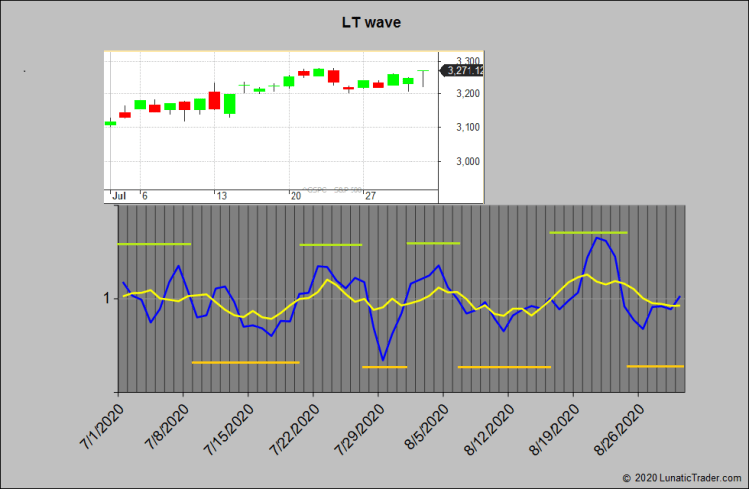
Task: Click the 3,000 price axis label
Action: point(465,161)
